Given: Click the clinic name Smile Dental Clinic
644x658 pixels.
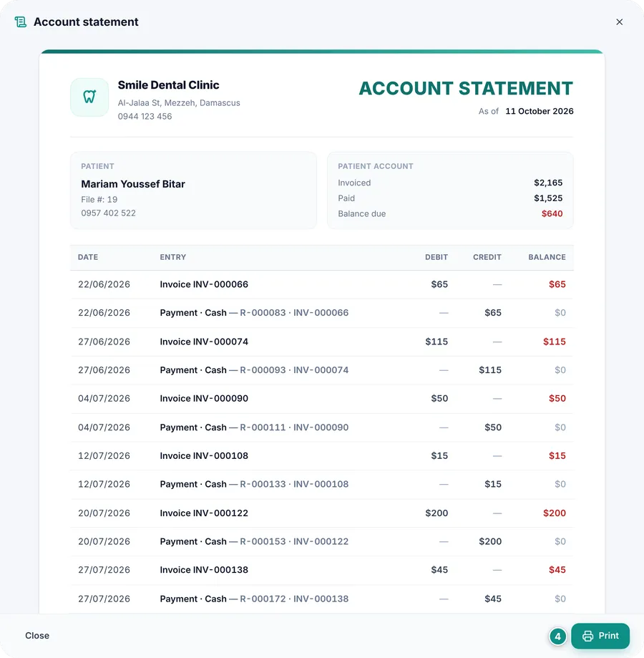Looking at the screenshot, I should tap(168, 84).
